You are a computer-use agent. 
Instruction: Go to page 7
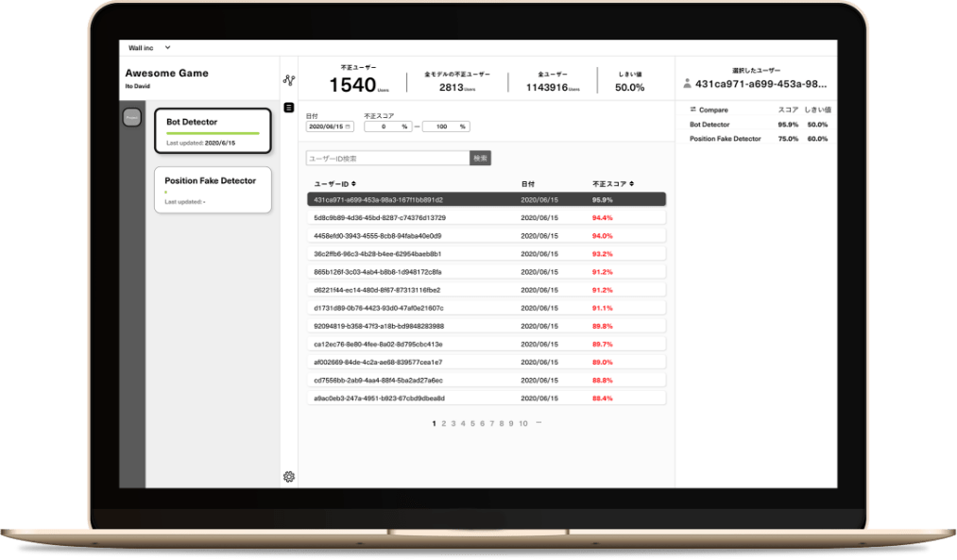492,423
